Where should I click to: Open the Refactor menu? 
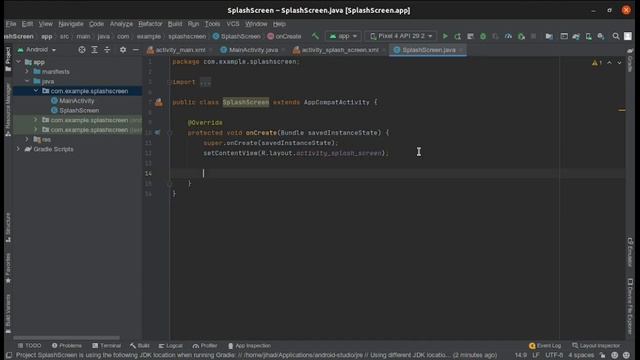coord(150,24)
